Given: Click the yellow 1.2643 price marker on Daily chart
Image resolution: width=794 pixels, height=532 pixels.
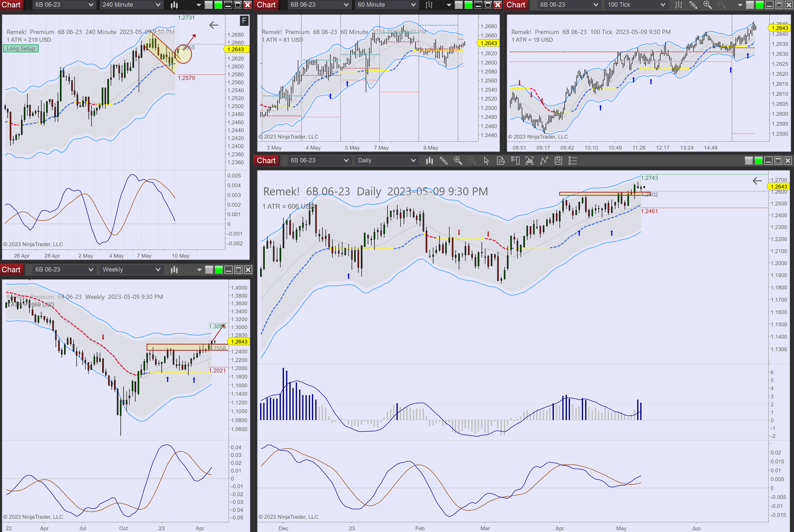Looking at the screenshot, I should pyautogui.click(x=778, y=187).
